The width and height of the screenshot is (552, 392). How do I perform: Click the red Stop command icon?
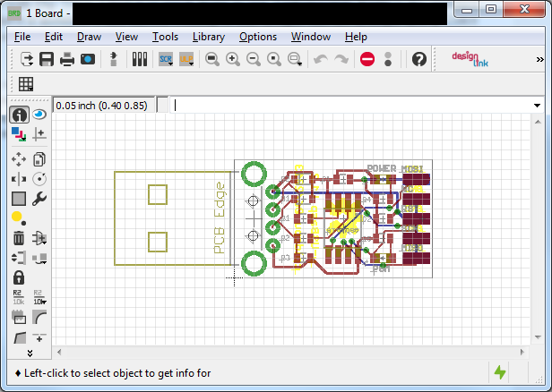(x=367, y=59)
